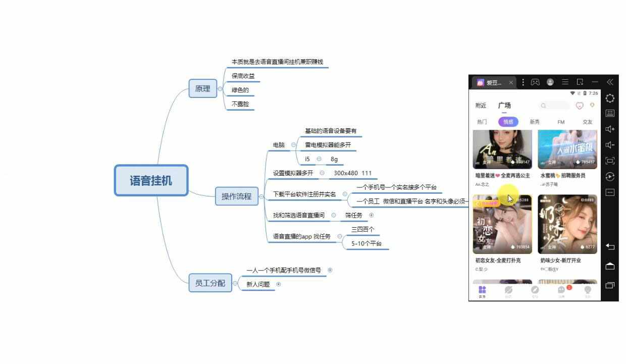The height and width of the screenshot is (364, 626).
Task: Click the 三四百个 subtopic
Action: click(x=363, y=229)
